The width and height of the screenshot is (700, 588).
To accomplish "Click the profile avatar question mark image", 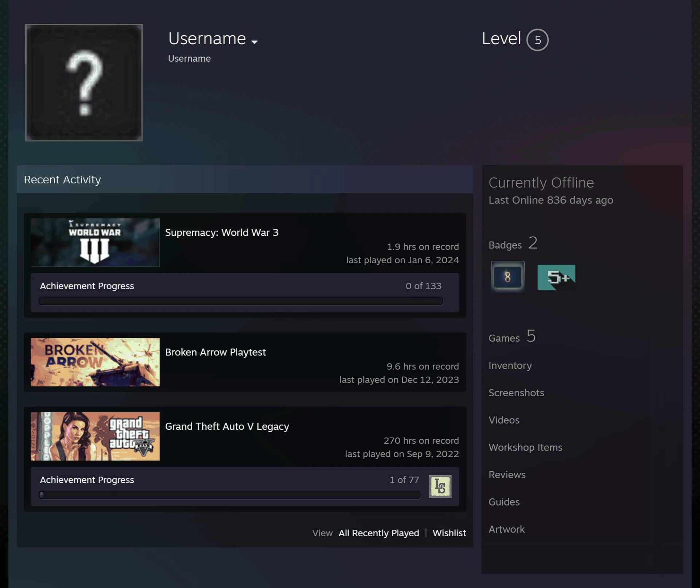I will pos(84,82).
